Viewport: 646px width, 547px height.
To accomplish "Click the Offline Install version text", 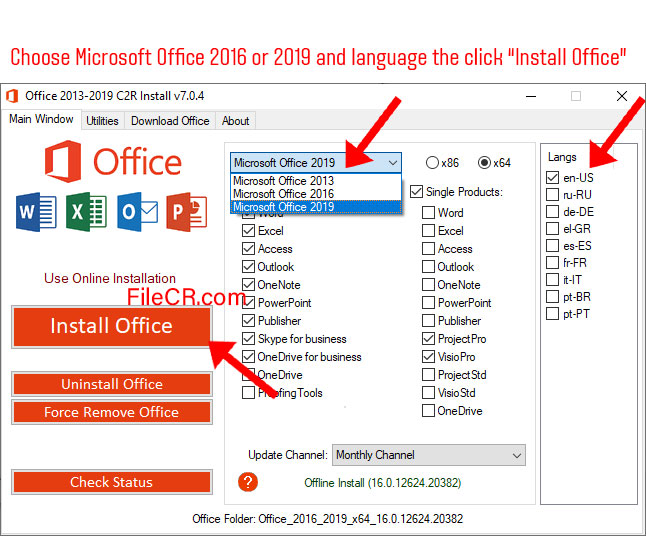I will coord(383,483).
